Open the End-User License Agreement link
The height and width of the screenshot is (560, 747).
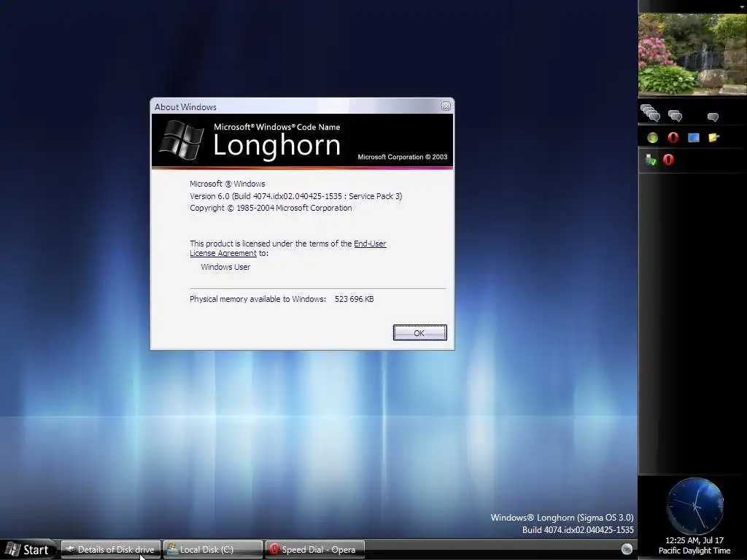[287, 248]
